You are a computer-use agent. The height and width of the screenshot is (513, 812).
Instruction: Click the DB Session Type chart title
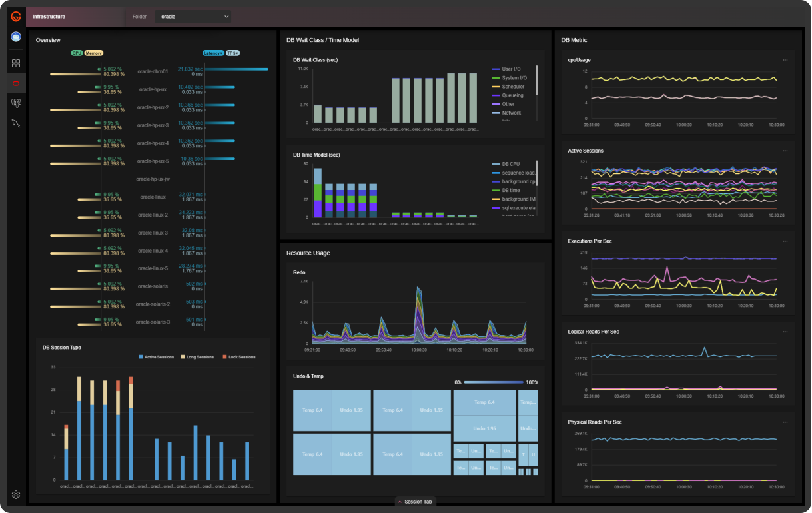click(x=61, y=347)
